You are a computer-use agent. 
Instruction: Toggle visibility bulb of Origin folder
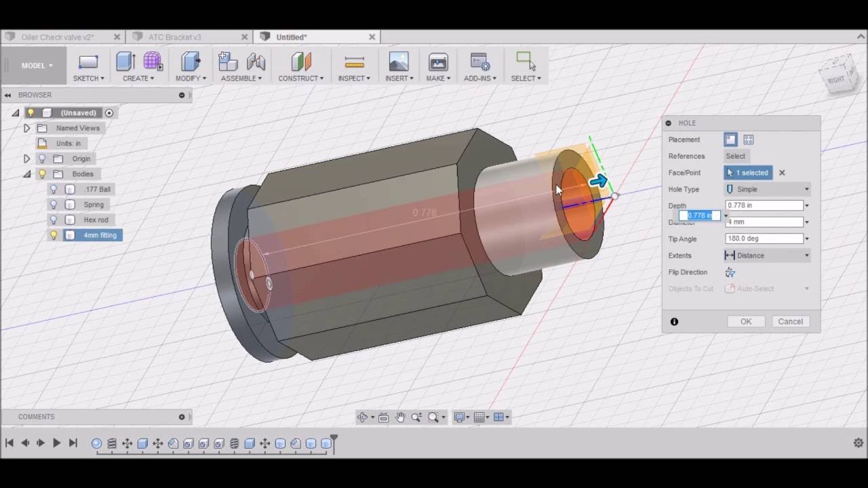pos(42,159)
